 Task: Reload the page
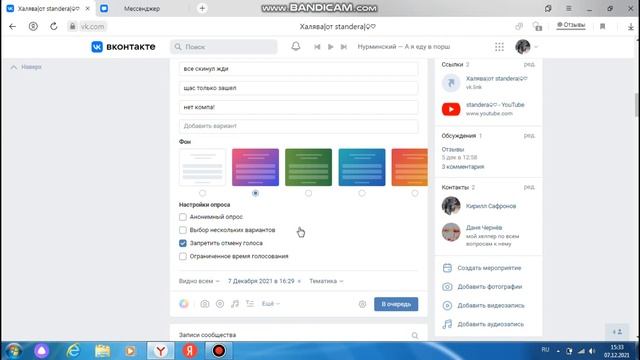point(53,27)
